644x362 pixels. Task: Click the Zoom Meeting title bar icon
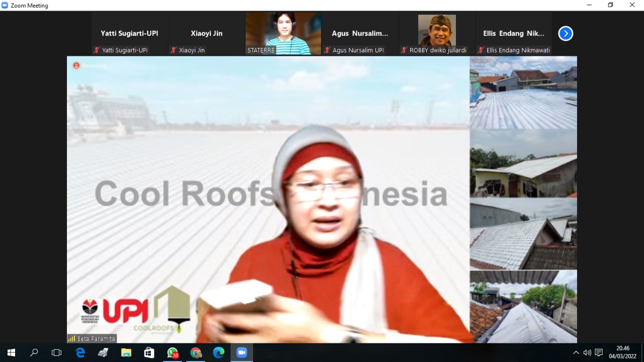[x=5, y=5]
